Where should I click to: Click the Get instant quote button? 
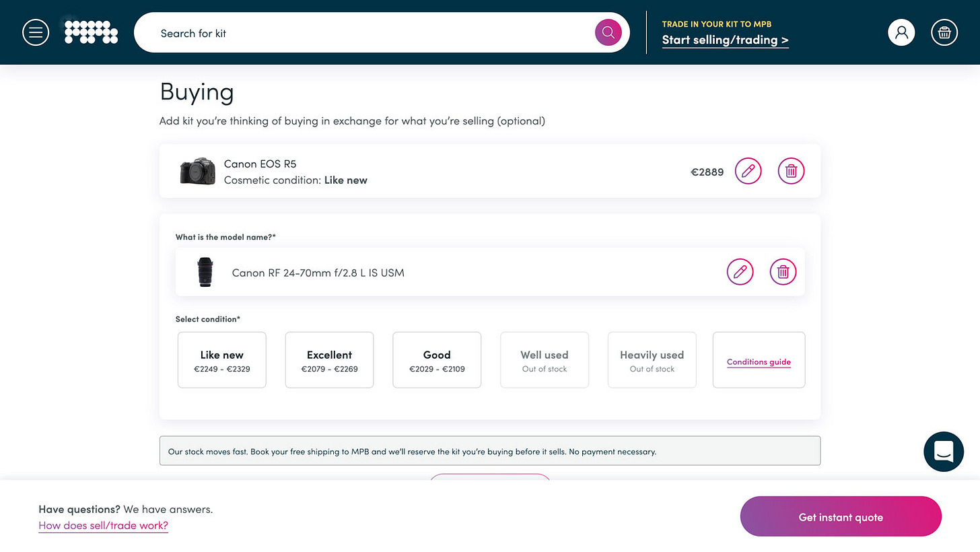point(841,517)
